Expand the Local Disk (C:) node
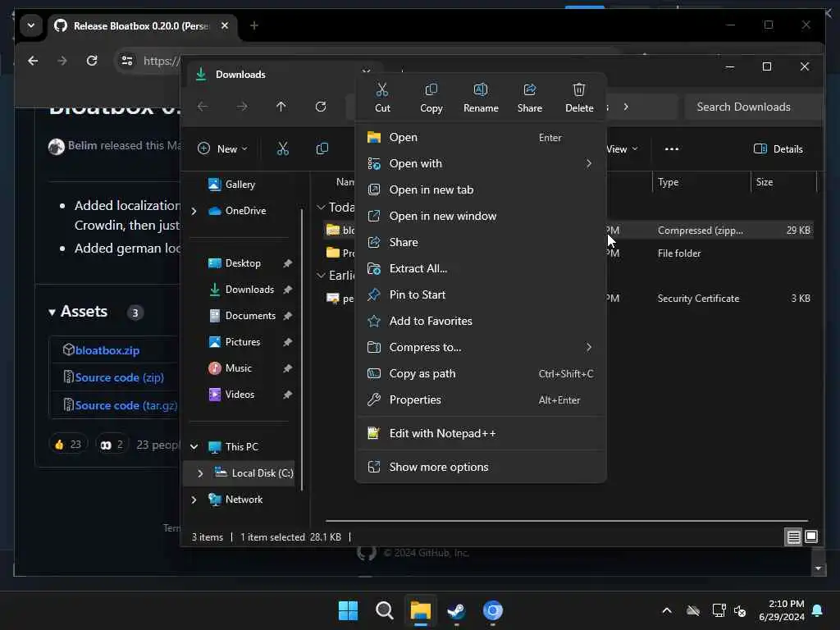840x630 pixels. tap(200, 473)
